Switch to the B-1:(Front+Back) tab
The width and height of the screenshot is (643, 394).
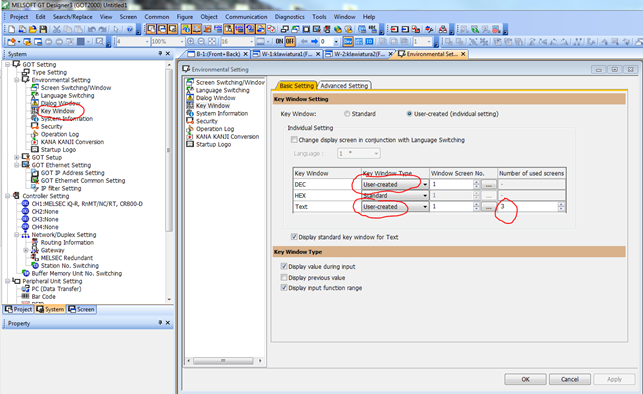click(218, 54)
